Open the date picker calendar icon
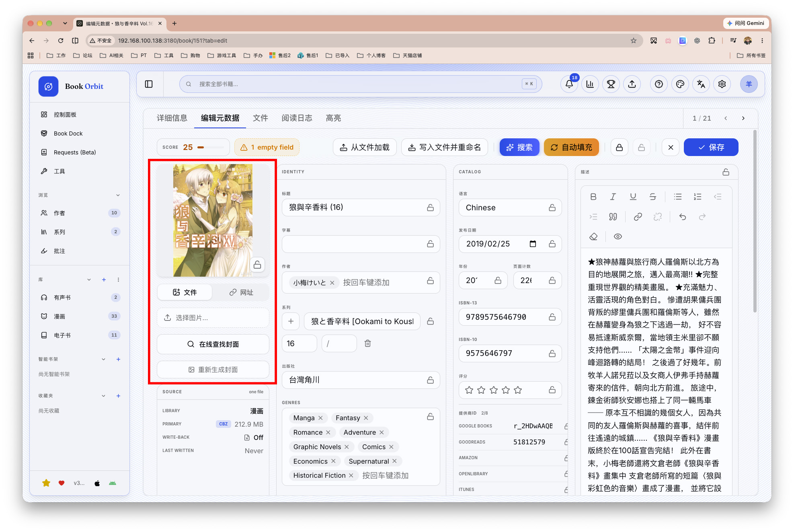Image resolution: width=794 pixels, height=532 pixels. point(533,244)
